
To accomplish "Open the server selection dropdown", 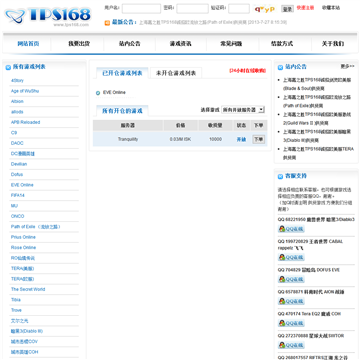I will [243, 109].
